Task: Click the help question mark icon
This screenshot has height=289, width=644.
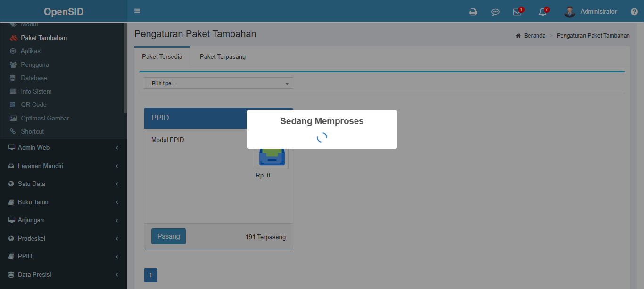Action: click(x=634, y=12)
